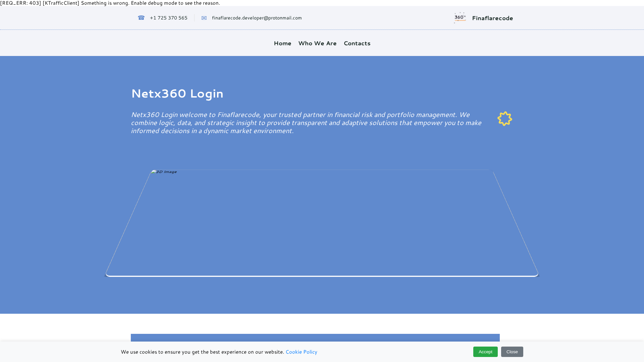Click the 360 logo icon

pos(460,18)
